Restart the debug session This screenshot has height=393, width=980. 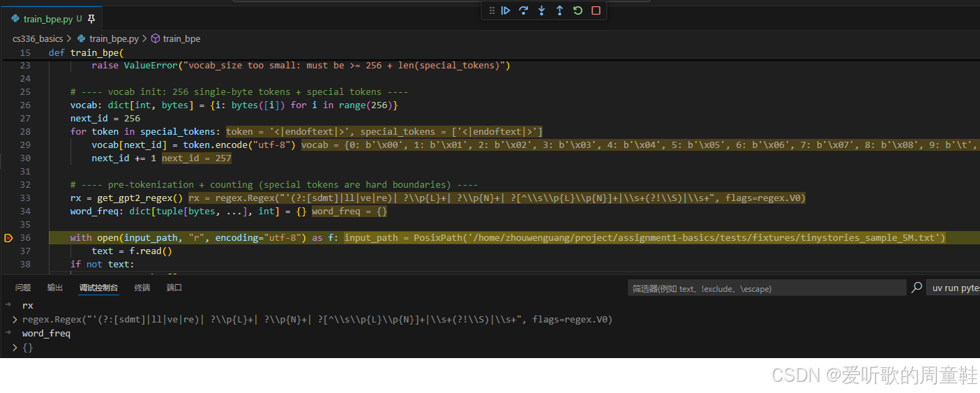578,10
